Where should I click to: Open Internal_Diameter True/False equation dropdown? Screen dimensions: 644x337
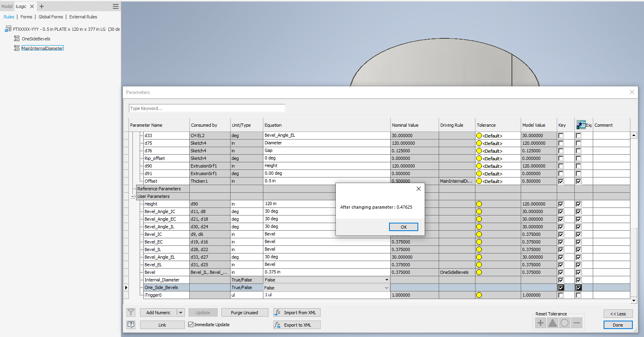pyautogui.click(x=387, y=280)
